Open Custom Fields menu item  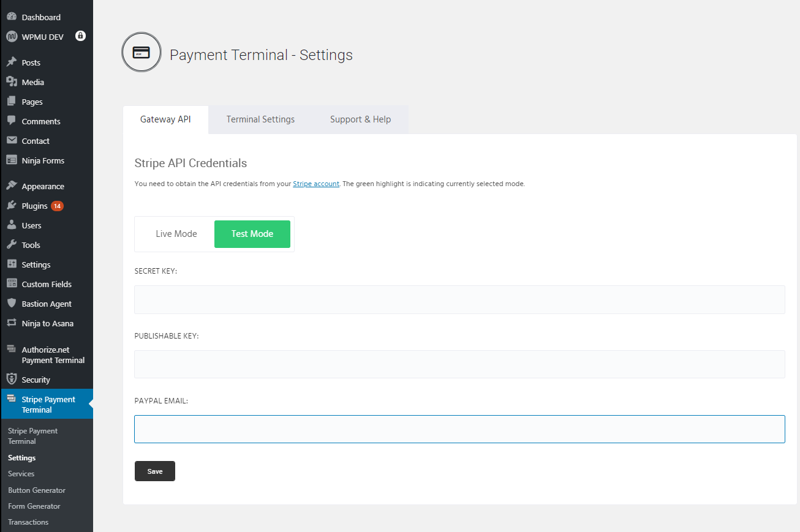tap(47, 284)
